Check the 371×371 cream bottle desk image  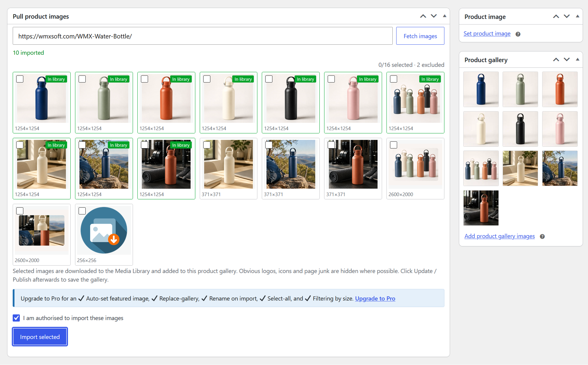pyautogui.click(x=207, y=145)
